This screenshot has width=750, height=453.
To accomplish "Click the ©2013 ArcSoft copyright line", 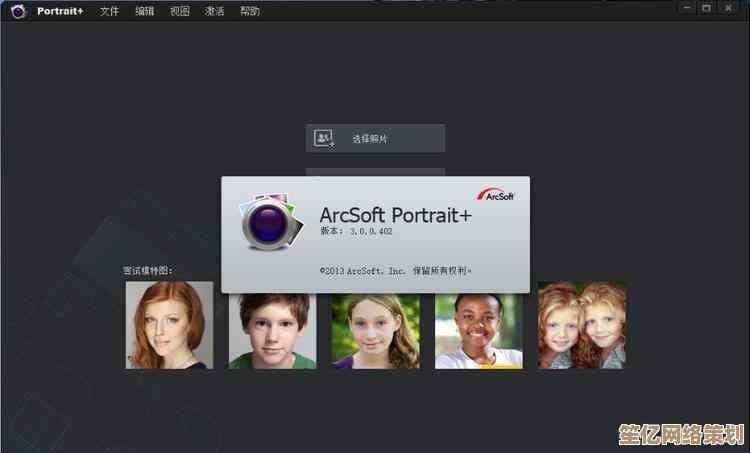I will coord(395,270).
